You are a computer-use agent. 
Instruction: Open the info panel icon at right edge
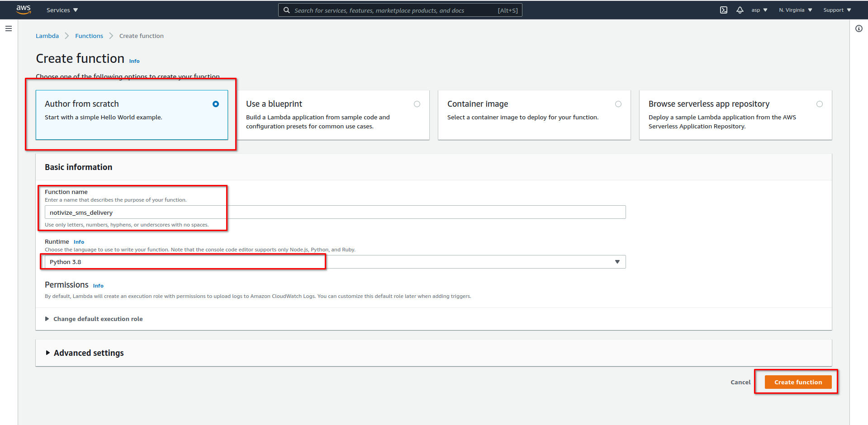859,28
